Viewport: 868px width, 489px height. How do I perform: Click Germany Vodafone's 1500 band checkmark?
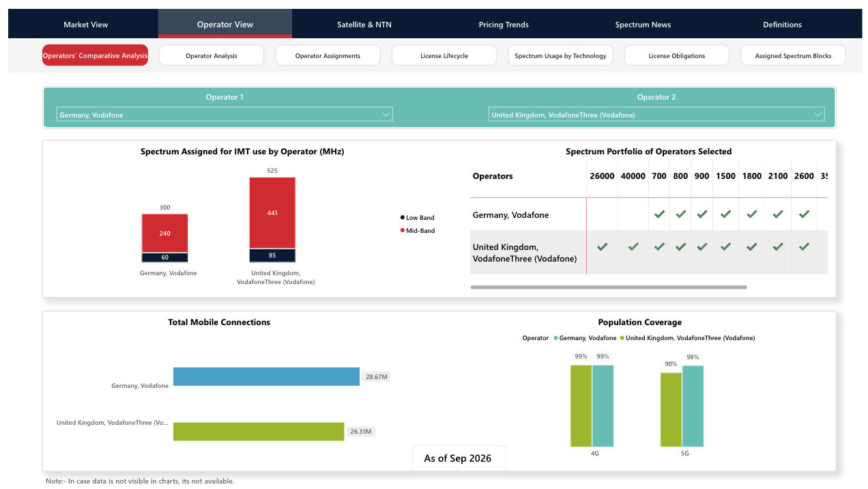click(725, 214)
